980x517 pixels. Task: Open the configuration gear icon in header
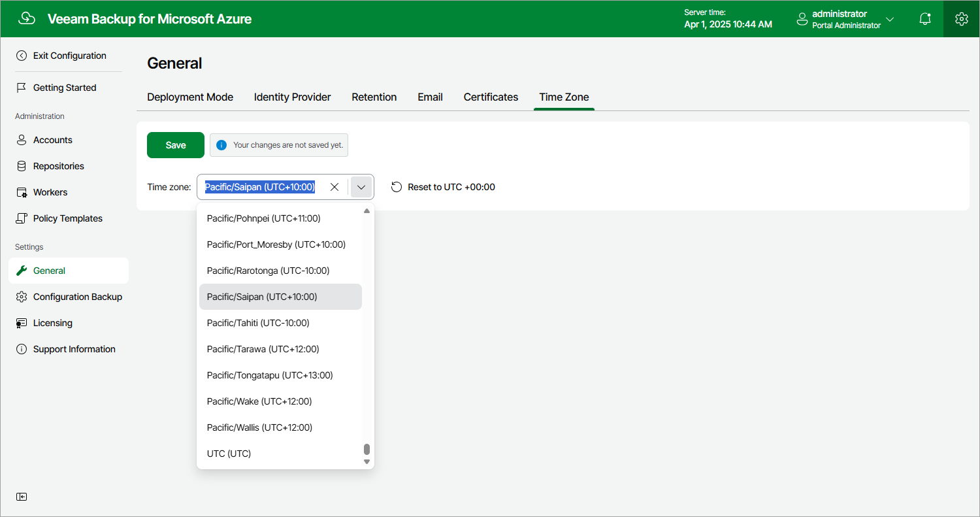(961, 19)
